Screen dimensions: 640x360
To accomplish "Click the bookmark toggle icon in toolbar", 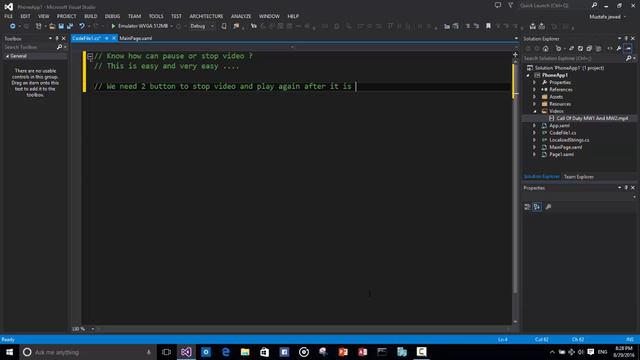I will tap(488, 26).
